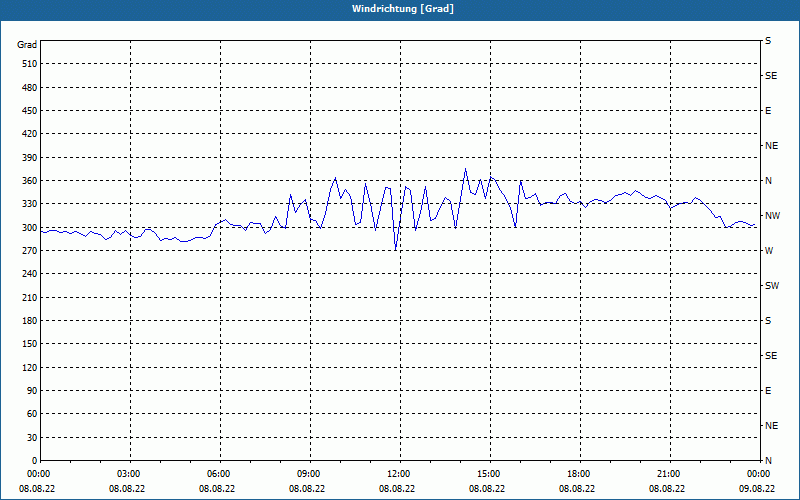Click the W compass label
This screenshot has width=800, height=500.
tap(769, 251)
